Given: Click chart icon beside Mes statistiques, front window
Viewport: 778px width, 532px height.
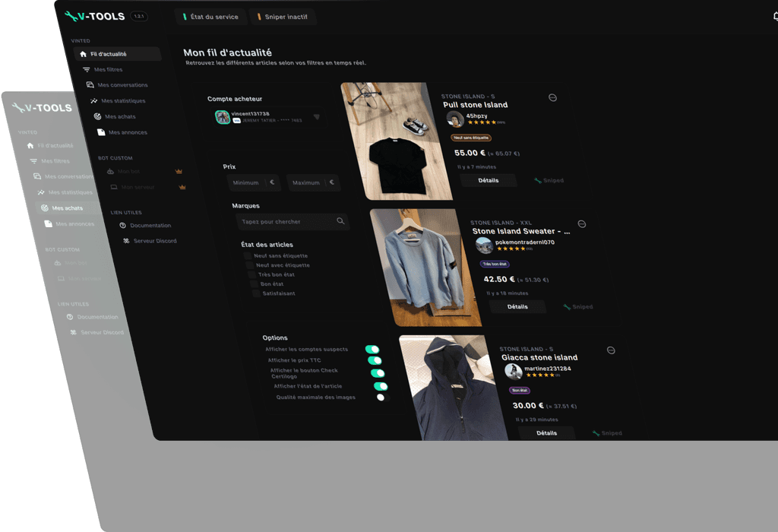Looking at the screenshot, I should (x=93, y=101).
